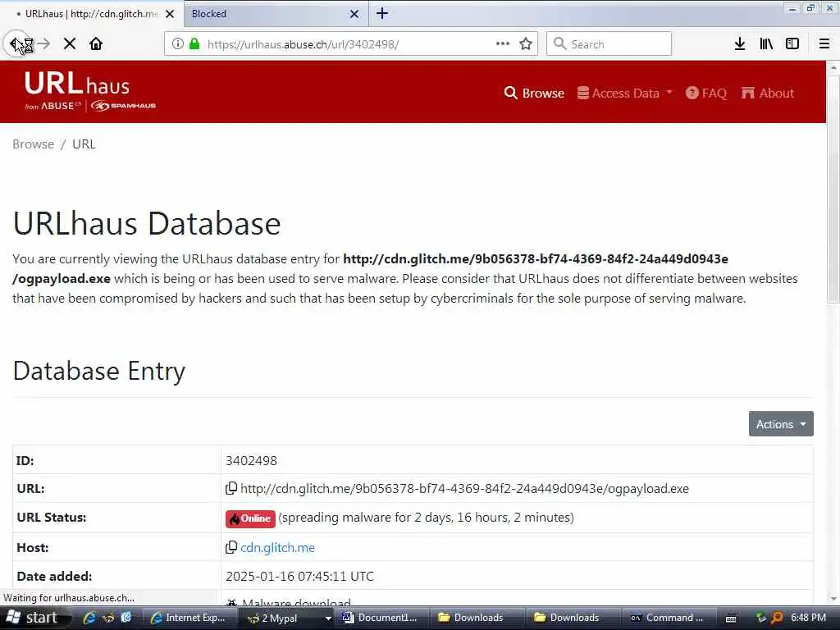Launch Internet Explorer quick launch icon

[89, 618]
